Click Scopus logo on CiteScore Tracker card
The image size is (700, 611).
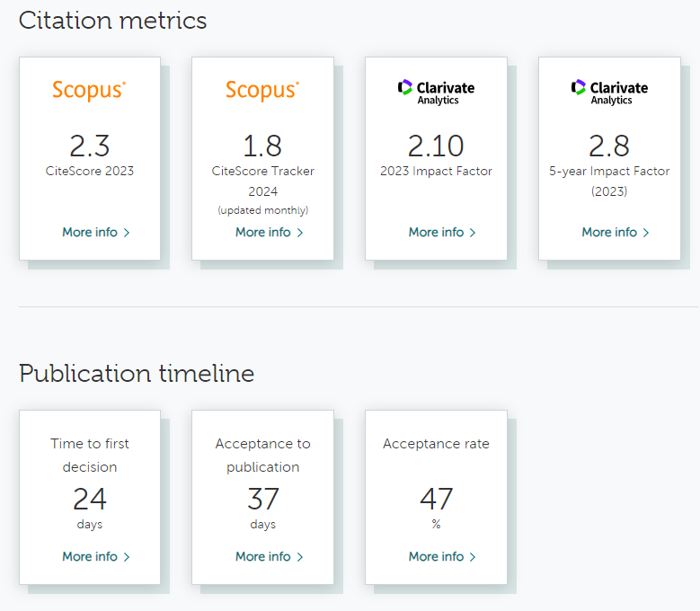(x=262, y=90)
